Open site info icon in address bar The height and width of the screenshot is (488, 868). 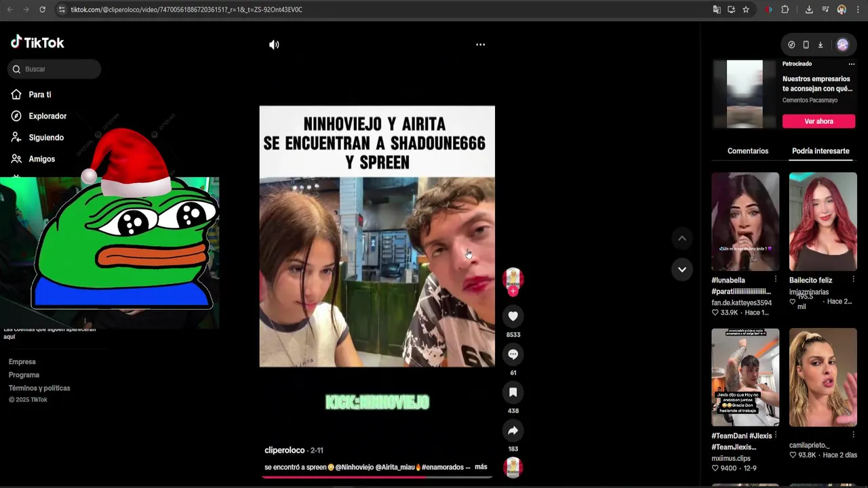click(x=61, y=9)
